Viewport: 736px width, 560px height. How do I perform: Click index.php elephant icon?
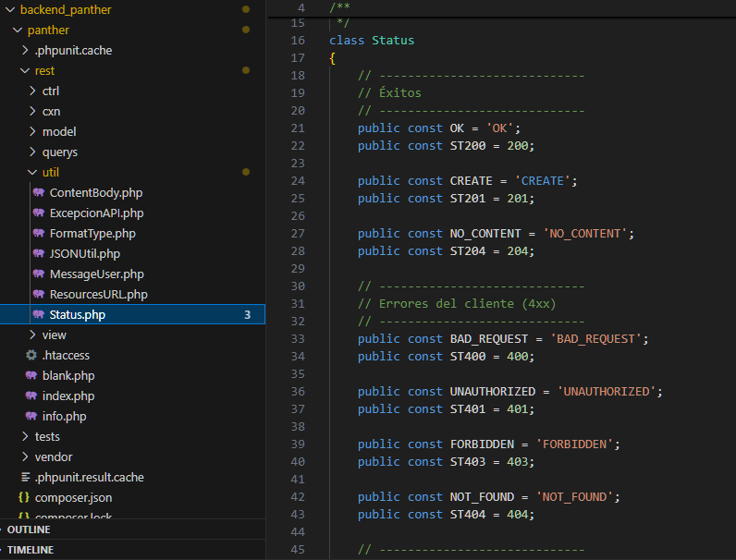31,396
